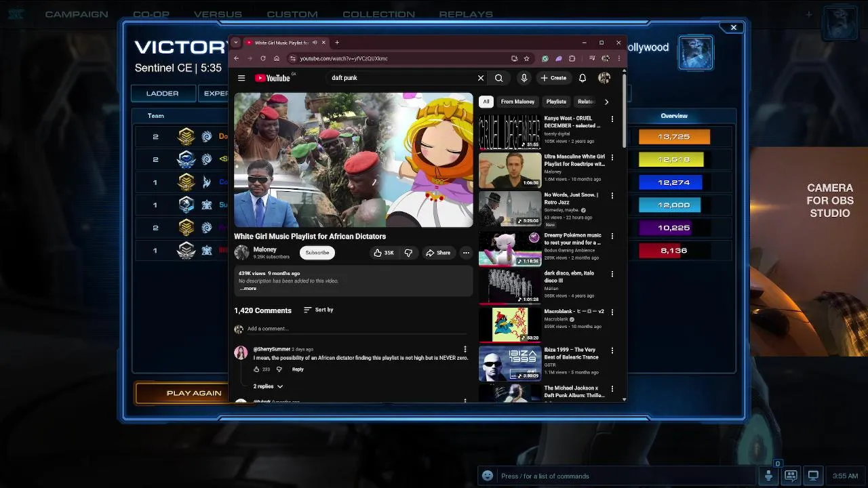Open the Ibiza 1999 thumbnail

[x=510, y=363]
